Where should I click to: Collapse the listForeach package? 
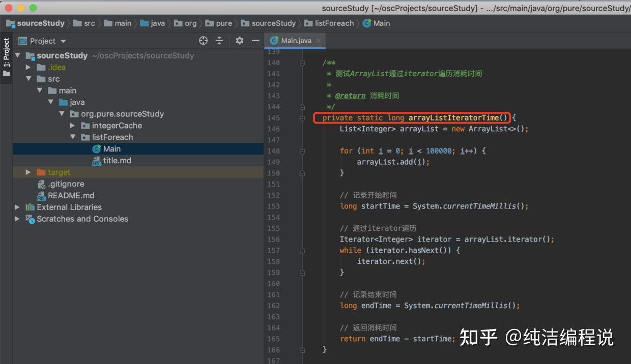[73, 137]
